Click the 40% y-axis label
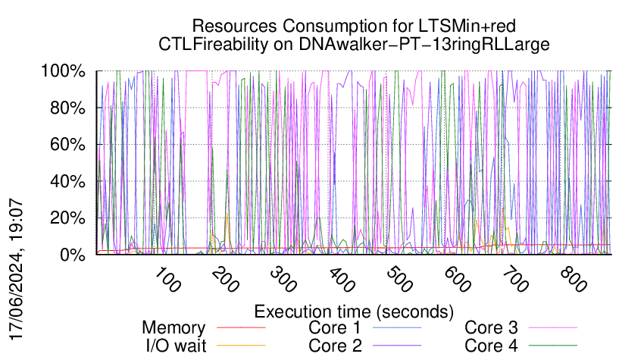 point(67,181)
